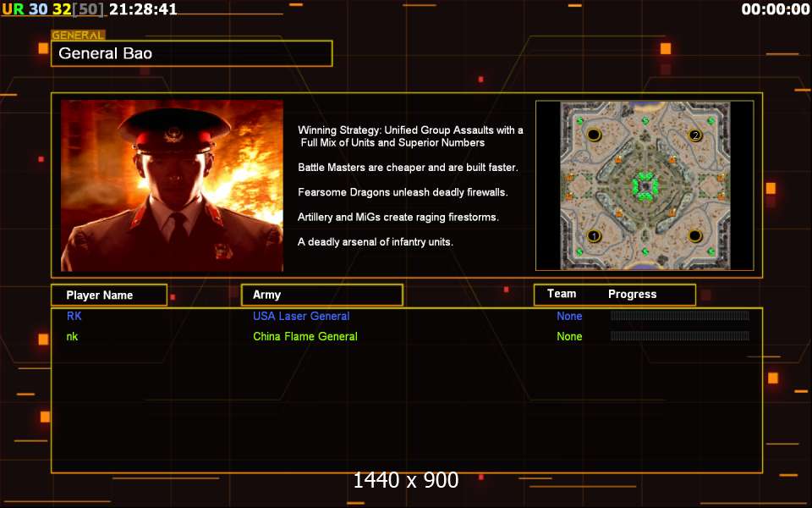Image resolution: width=812 pixels, height=508 pixels.
Task: Select player name nk
Action: 72,336
